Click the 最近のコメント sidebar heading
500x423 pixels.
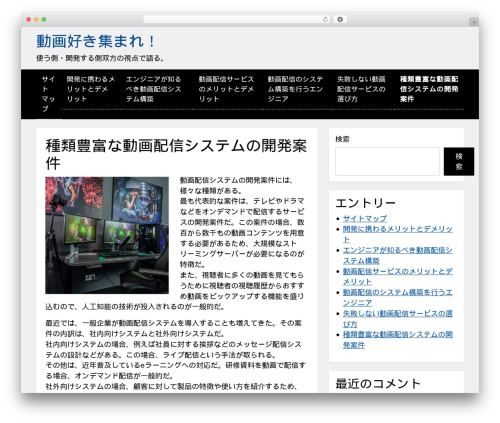click(x=378, y=384)
